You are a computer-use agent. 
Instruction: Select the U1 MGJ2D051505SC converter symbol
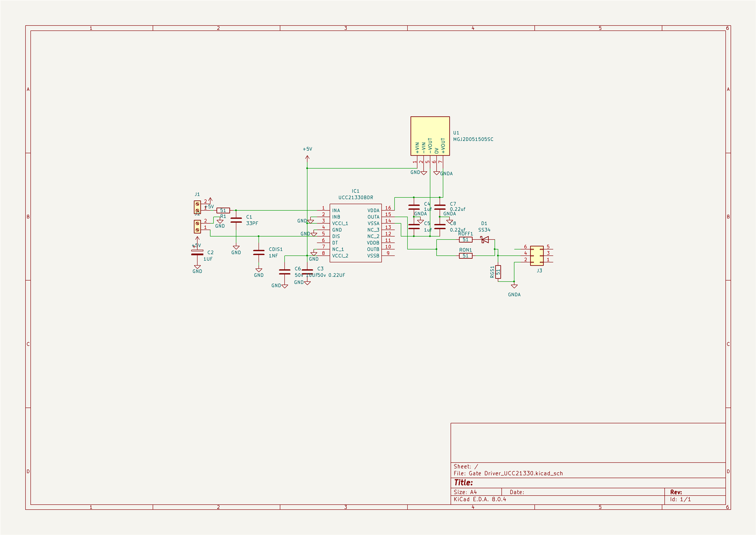coord(430,136)
